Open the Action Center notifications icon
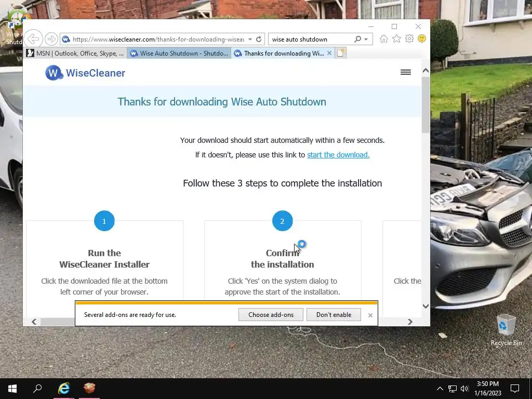This screenshot has width=532, height=399. pos(515,389)
